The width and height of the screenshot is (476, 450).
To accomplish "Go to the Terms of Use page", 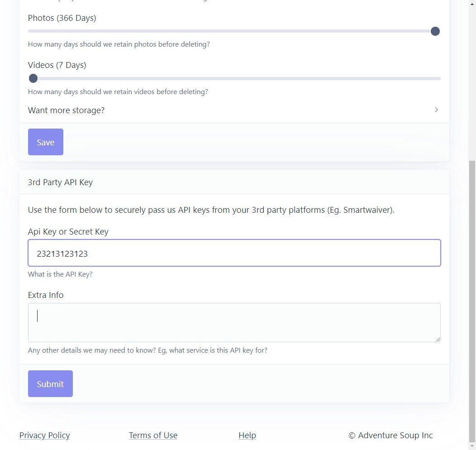I will click(153, 436).
